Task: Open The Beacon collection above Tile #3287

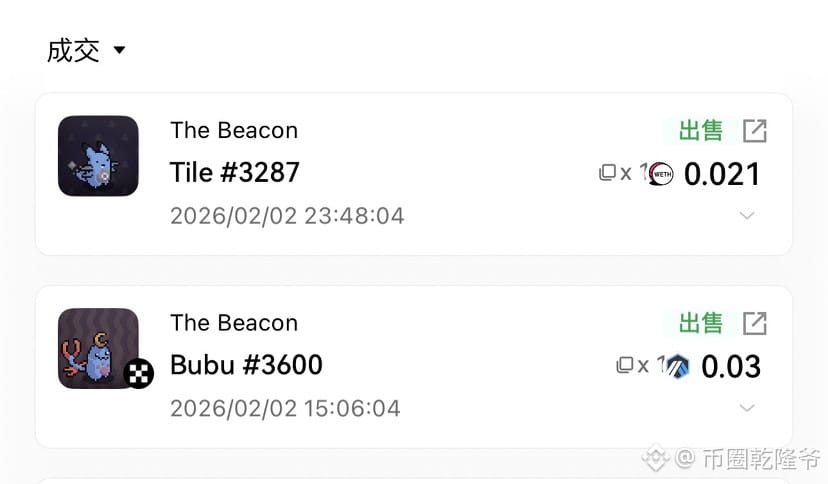Action: click(234, 130)
